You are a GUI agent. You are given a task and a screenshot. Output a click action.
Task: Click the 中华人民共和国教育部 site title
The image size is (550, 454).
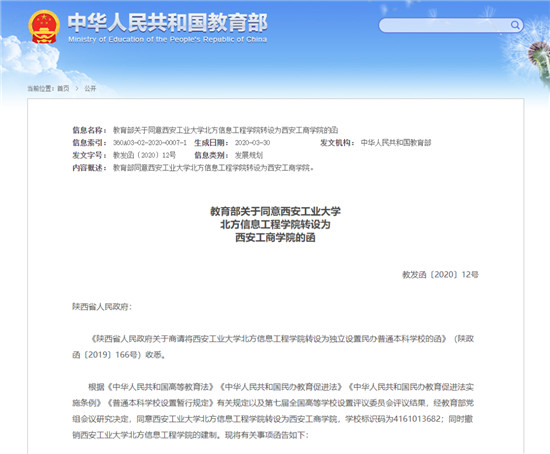pyautogui.click(x=167, y=22)
